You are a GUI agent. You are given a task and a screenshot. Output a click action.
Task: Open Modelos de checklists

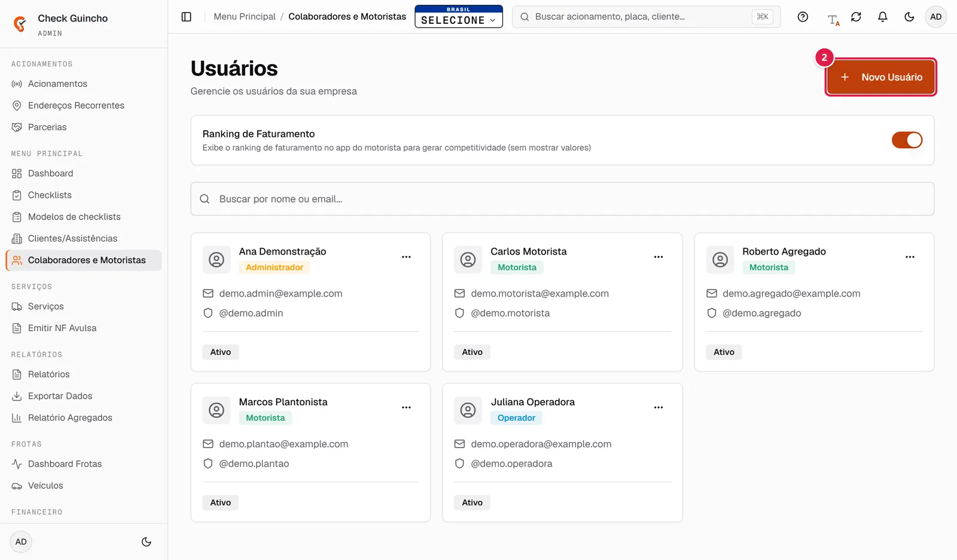[84, 217]
